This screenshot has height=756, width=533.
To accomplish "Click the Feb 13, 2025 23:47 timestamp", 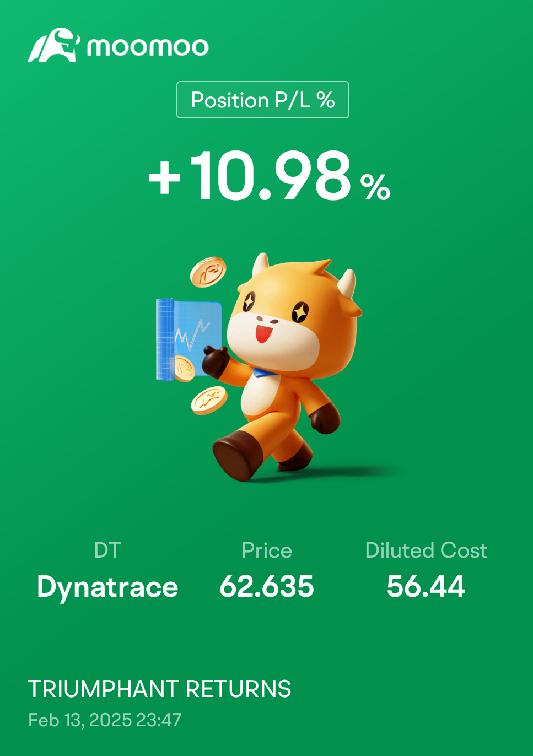I will pos(105,720).
